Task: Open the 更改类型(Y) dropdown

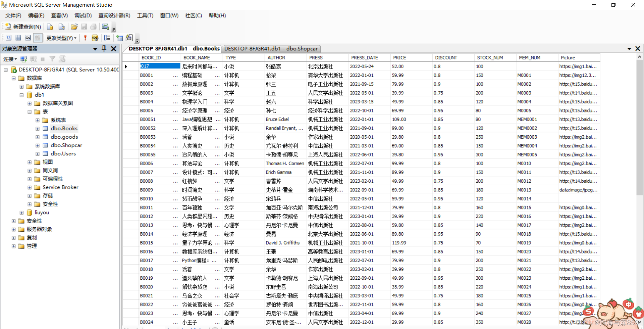Action: tap(61, 38)
